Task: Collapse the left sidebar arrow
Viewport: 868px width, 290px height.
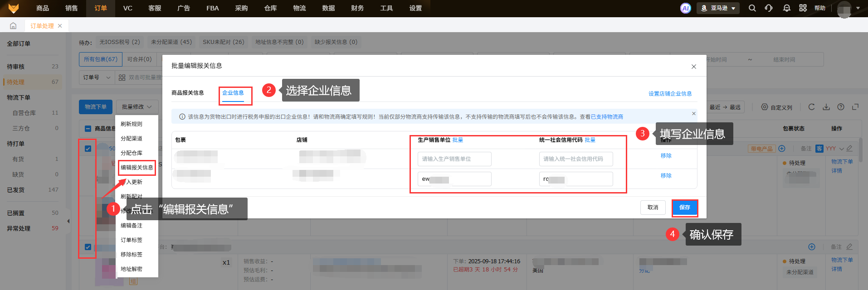Action: coord(68,221)
